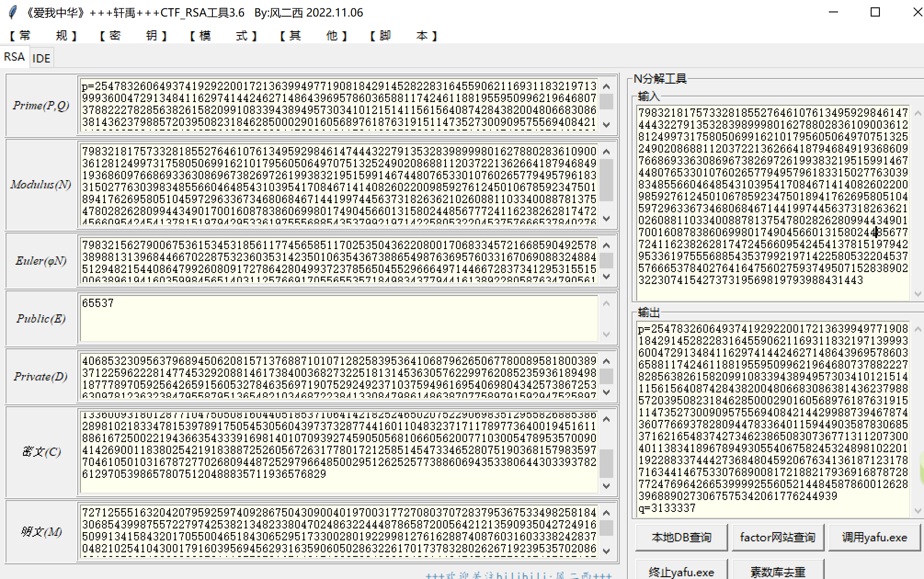Click the Euler(φN) scroll down arrow
This screenshot has height=579, width=924.
click(x=606, y=277)
